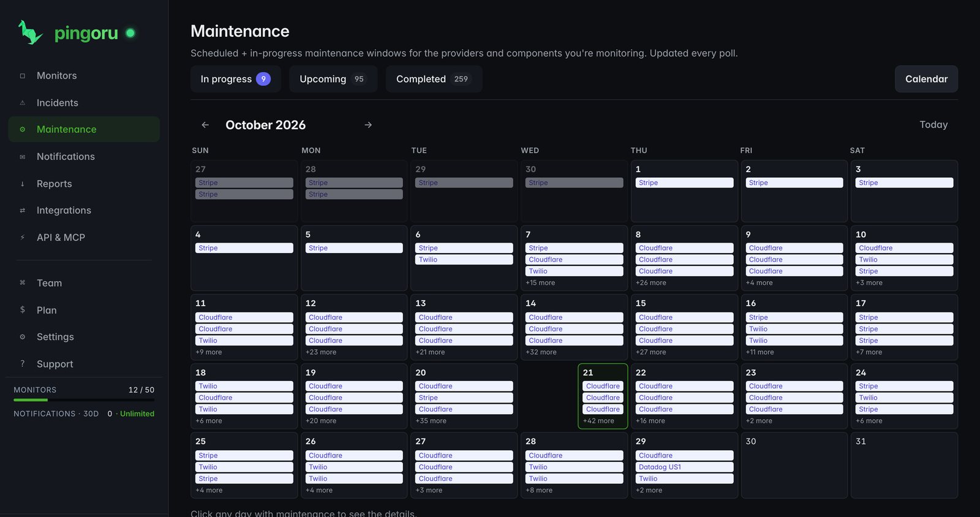Advance to next month with right arrow
This screenshot has width=980, height=517.
(368, 125)
